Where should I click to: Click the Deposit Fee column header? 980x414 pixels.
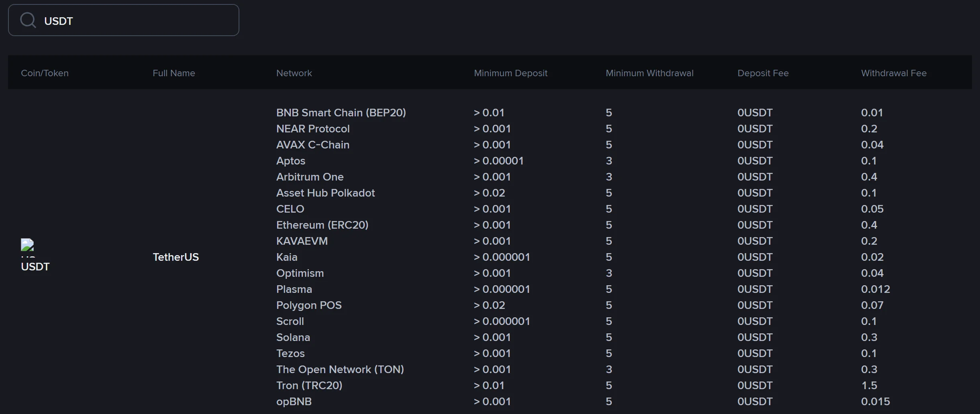tap(763, 73)
